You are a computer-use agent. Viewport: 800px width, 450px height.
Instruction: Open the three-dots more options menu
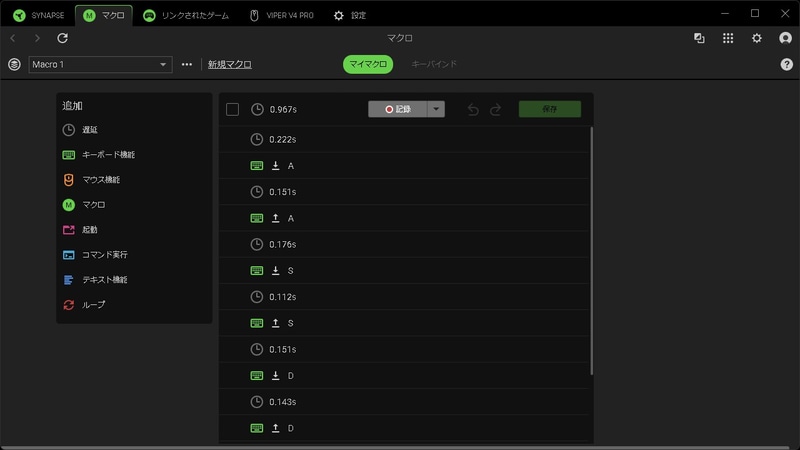click(187, 64)
